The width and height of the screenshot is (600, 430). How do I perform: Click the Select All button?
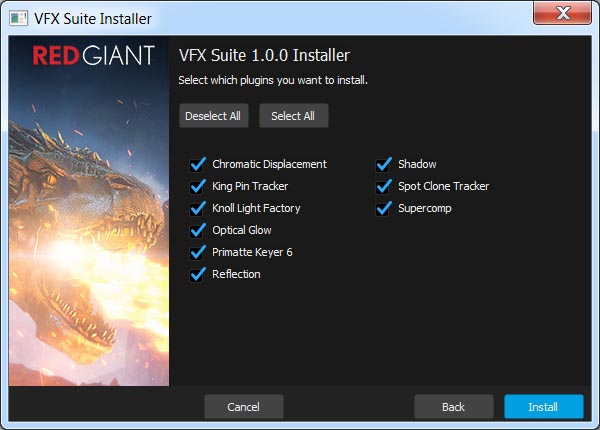click(x=293, y=116)
